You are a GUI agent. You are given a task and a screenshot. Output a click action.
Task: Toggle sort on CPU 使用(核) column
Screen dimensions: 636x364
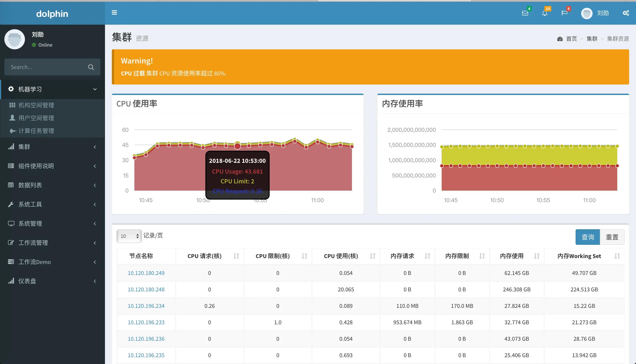pos(373,256)
